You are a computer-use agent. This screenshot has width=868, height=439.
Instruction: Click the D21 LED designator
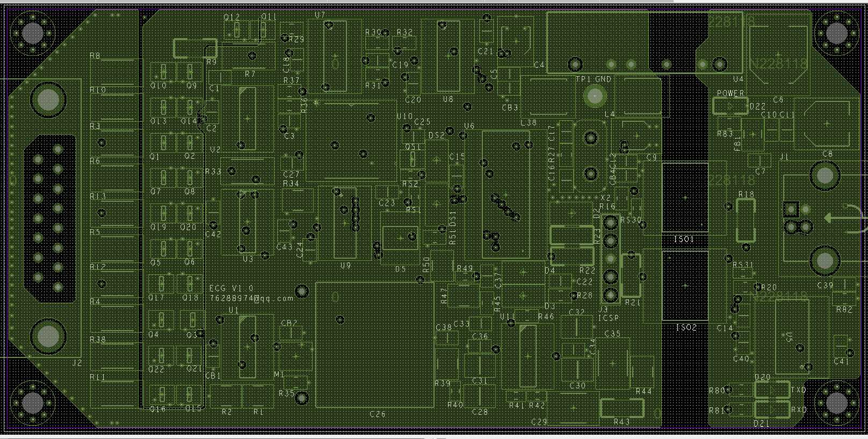pyautogui.click(x=762, y=423)
